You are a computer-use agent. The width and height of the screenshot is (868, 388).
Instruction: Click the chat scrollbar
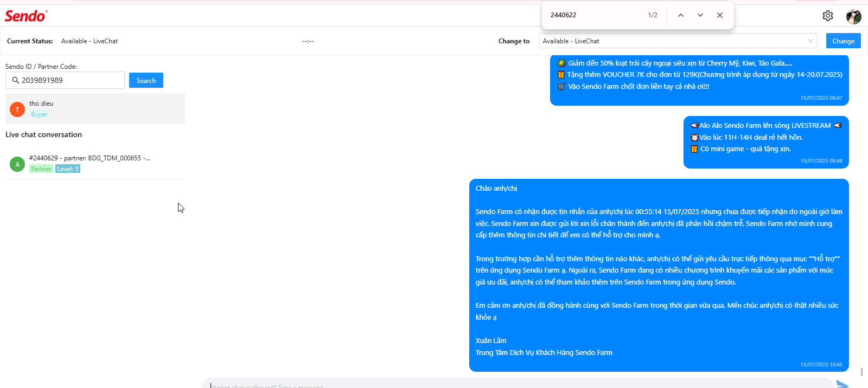pos(861,372)
